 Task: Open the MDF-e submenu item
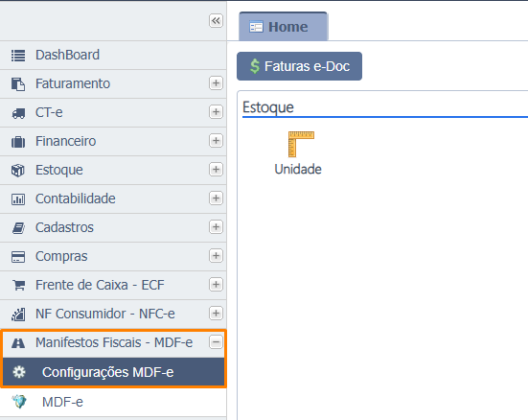(x=113, y=402)
